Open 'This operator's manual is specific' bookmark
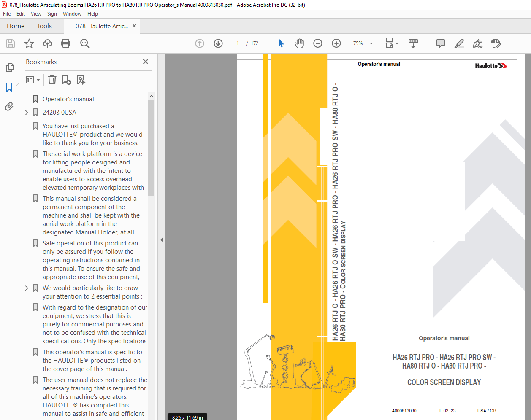Image resolution: width=531 pixels, height=420 pixels. tap(92, 361)
